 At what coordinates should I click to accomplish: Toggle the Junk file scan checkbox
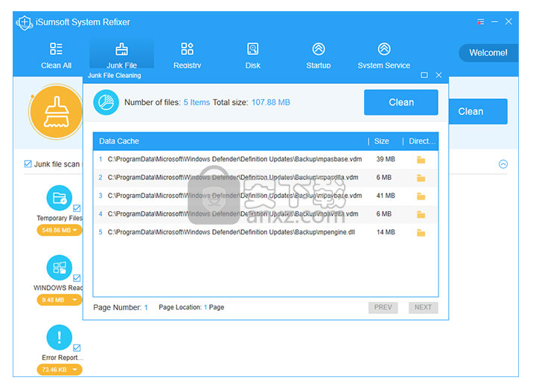28,164
